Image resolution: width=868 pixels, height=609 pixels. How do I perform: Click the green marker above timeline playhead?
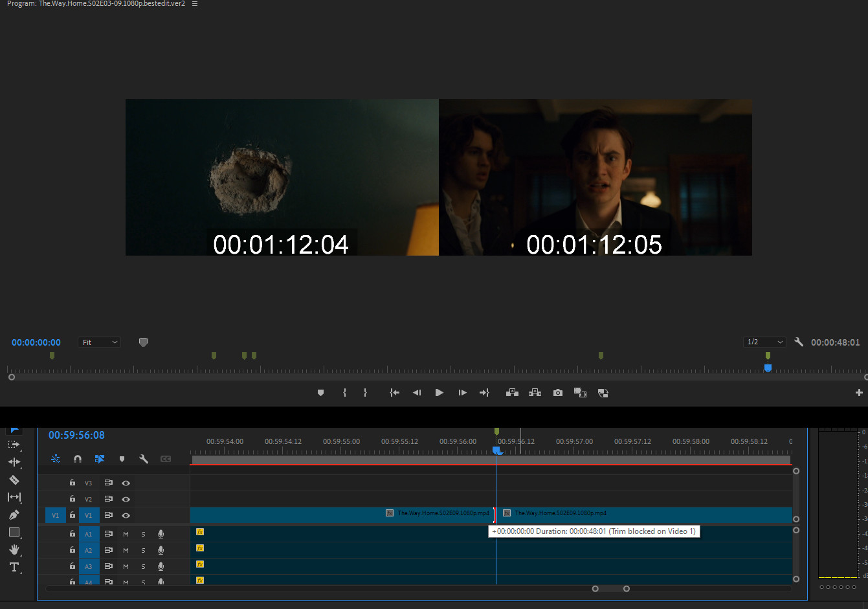click(496, 431)
